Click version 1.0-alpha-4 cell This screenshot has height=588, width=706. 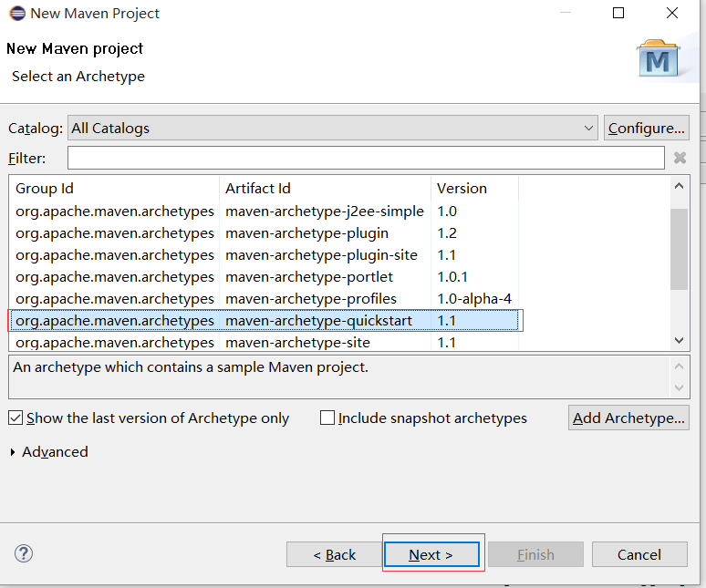pos(474,299)
